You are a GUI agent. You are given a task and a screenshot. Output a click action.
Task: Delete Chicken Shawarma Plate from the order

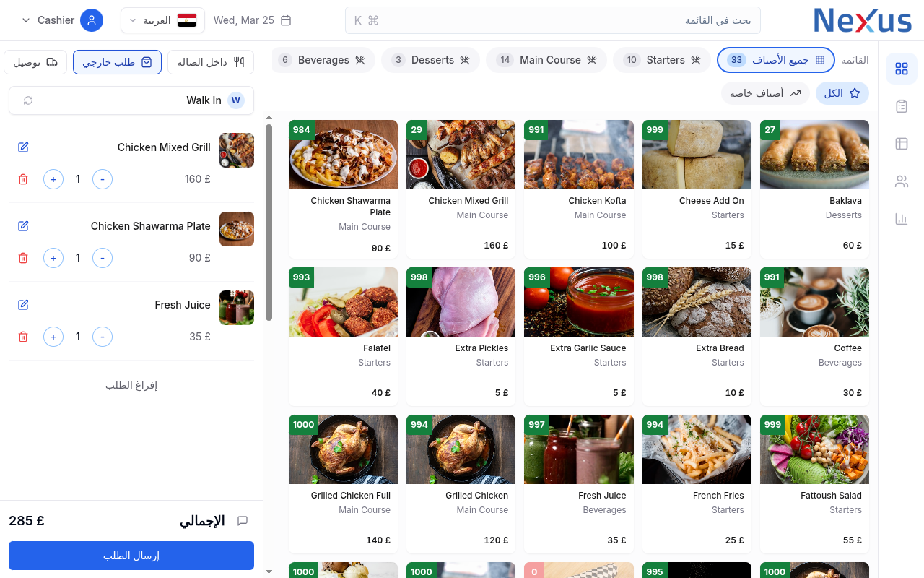tap(23, 258)
